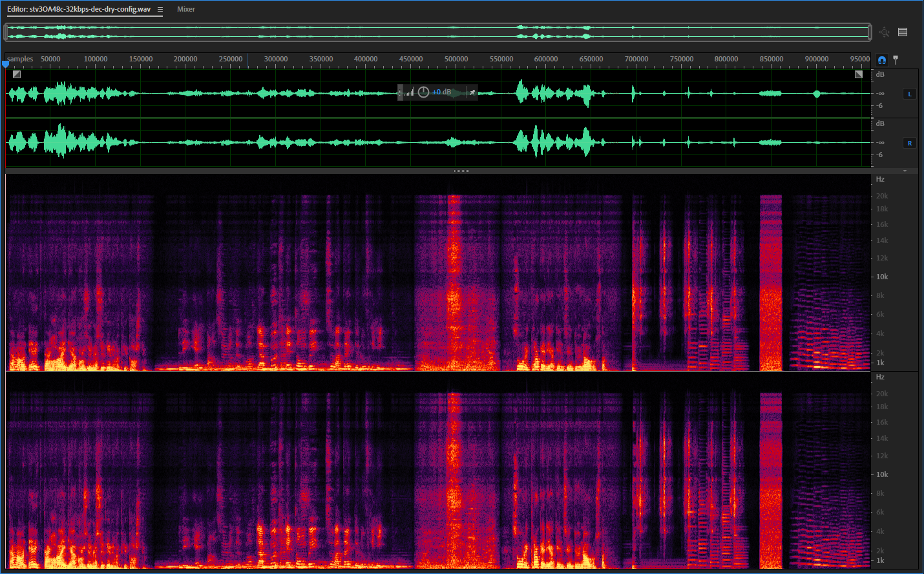
Task: Click the volume knob in the floating HUD
Action: (423, 92)
